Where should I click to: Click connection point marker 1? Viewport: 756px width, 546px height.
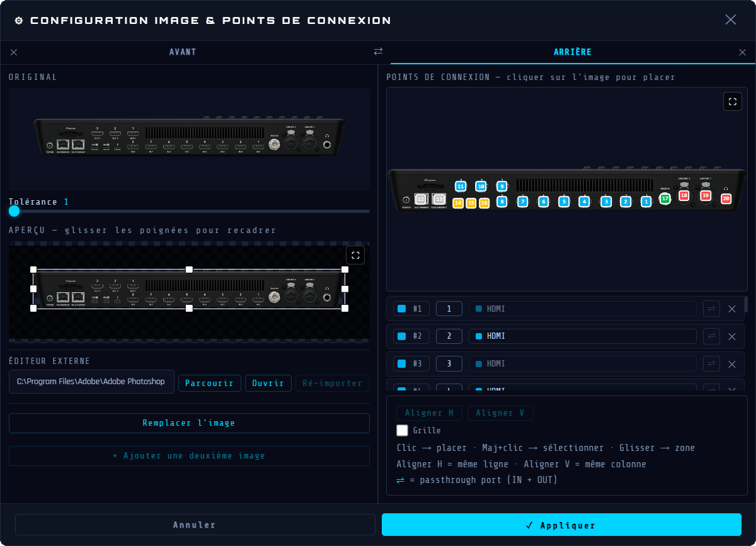646,202
